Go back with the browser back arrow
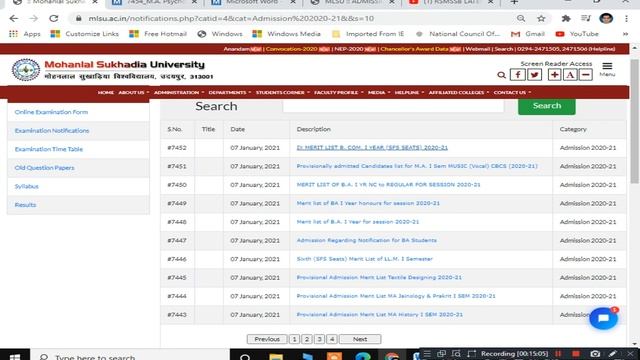The width and height of the screenshot is (640, 360). pyautogui.click(x=13, y=18)
